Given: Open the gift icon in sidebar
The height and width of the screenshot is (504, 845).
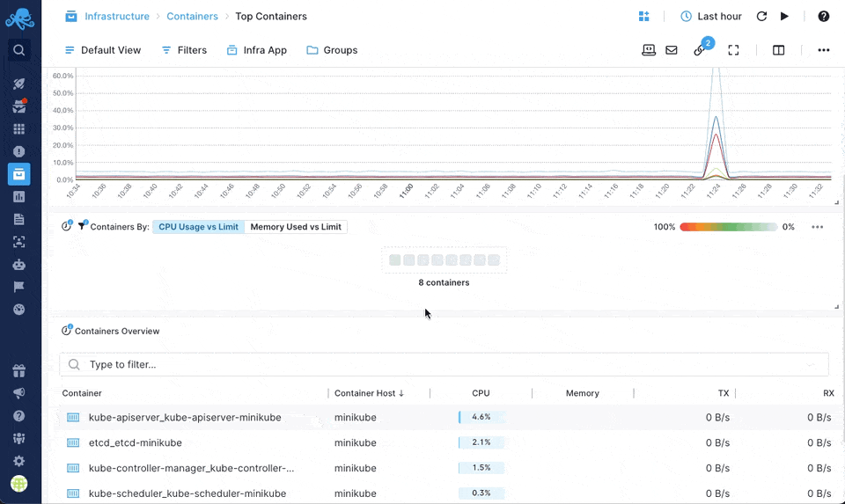Looking at the screenshot, I should click(18, 370).
